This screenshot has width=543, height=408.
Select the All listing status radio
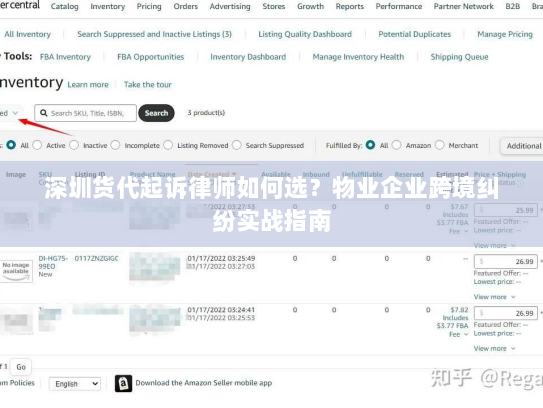[11, 145]
